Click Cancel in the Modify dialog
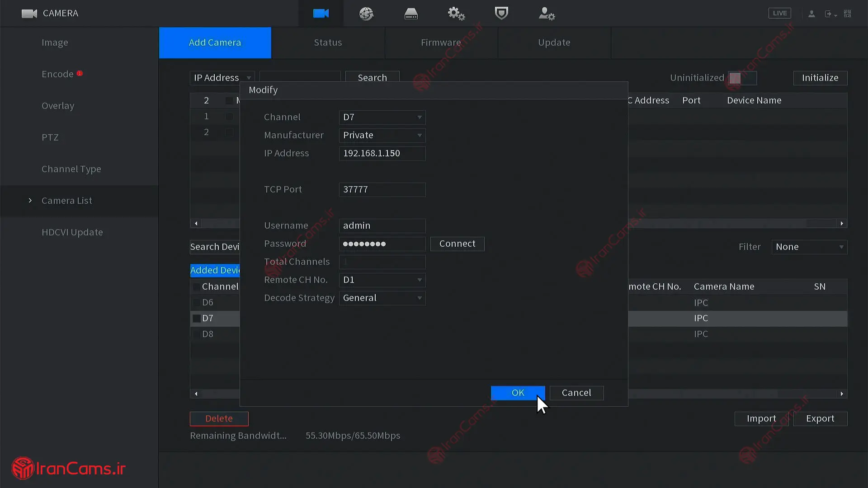 pyautogui.click(x=576, y=393)
